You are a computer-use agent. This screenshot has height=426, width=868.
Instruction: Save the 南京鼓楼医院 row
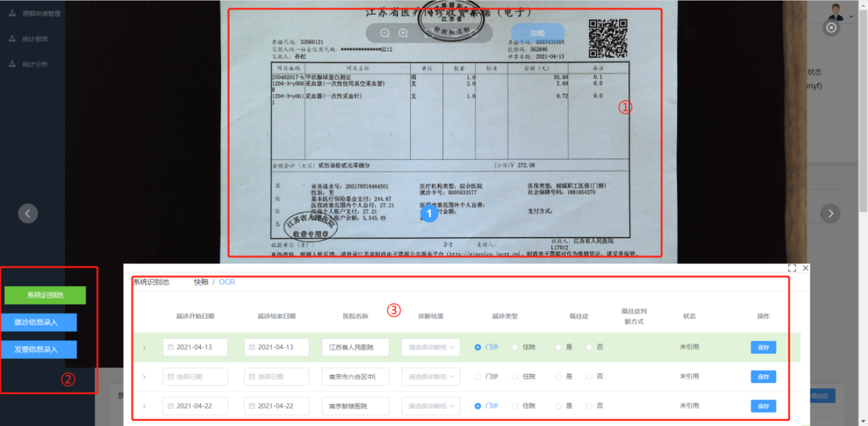[763, 405]
